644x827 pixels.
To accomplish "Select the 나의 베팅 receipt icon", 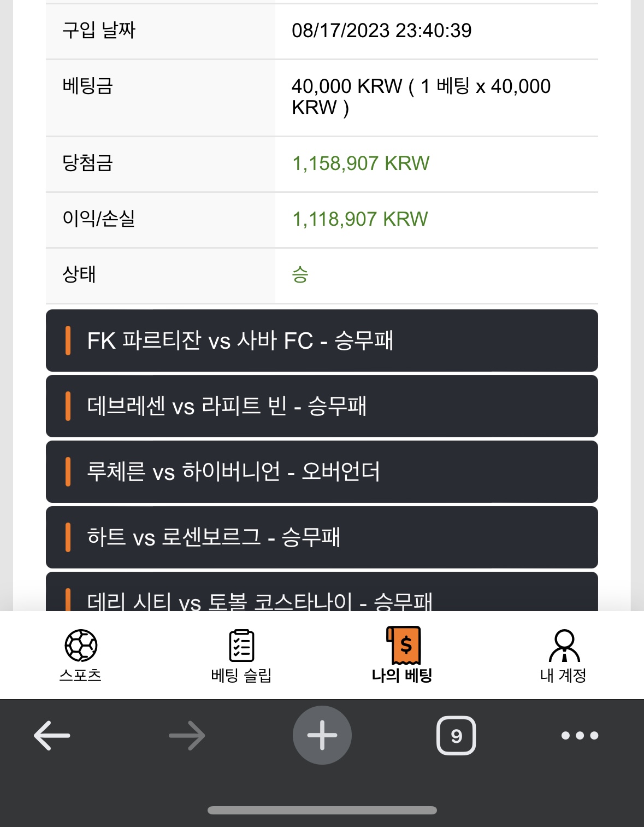I will 403,646.
